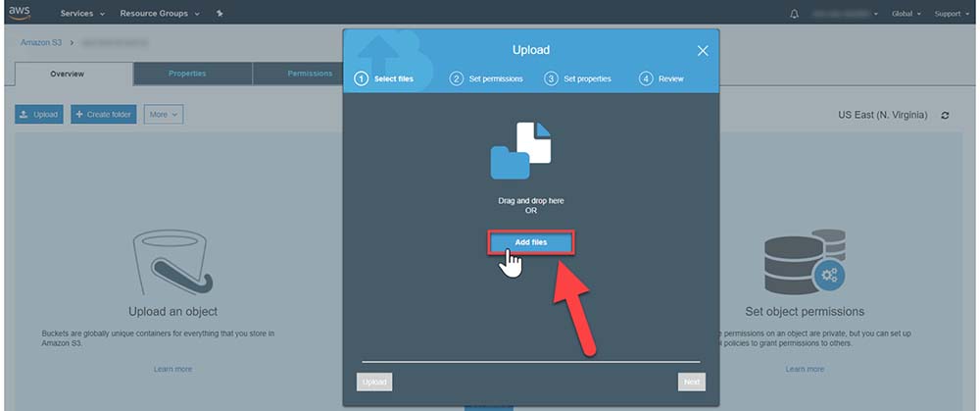This screenshot has width=980, height=411.
Task: Open the Services dropdown menu
Action: point(82,13)
